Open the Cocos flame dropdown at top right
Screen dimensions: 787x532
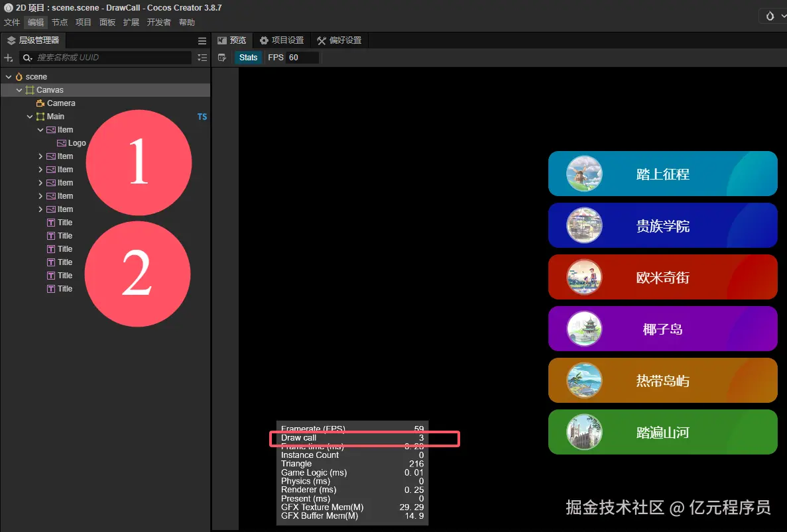774,16
